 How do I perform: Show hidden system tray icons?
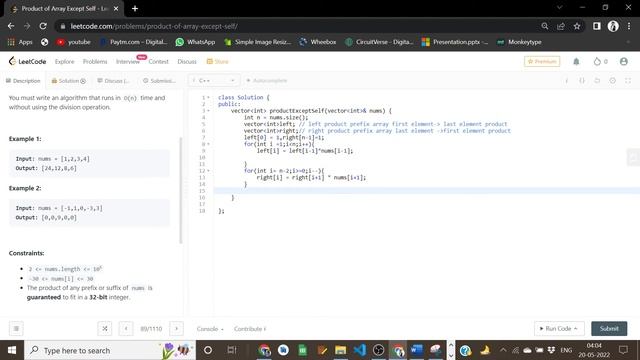503,350
